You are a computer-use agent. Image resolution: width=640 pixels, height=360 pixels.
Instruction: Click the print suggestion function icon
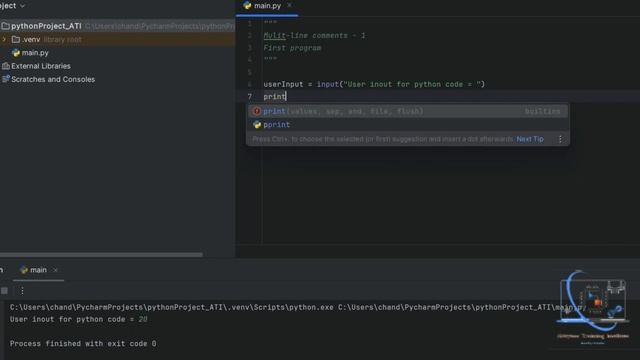(x=257, y=111)
